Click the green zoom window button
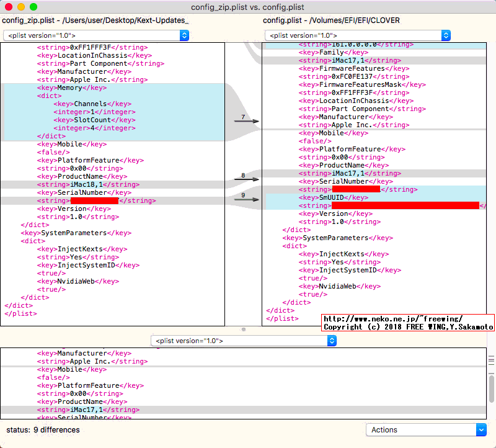The image size is (496, 448). coord(33,7)
